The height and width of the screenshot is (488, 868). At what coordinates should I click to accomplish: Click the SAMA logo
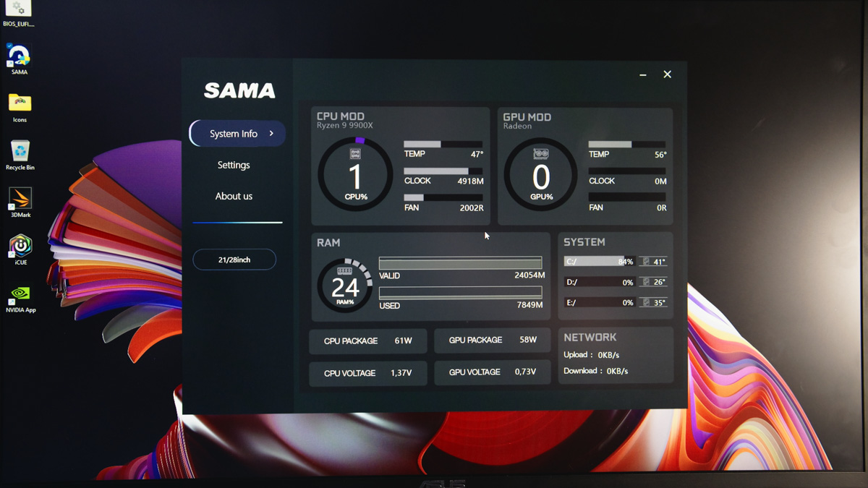coord(239,90)
